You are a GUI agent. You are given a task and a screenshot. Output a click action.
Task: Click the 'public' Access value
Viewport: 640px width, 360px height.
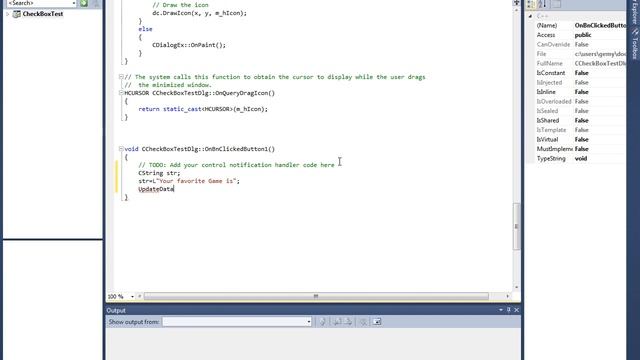[583, 35]
